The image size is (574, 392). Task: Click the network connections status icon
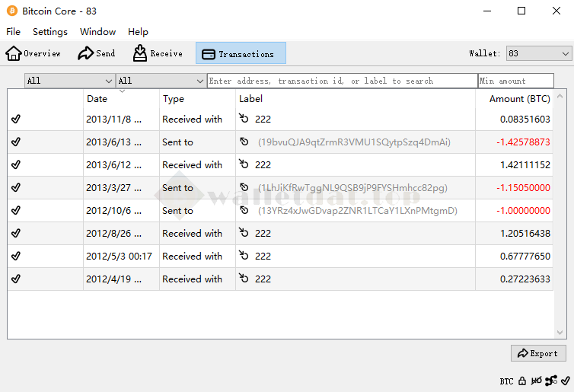point(550,381)
